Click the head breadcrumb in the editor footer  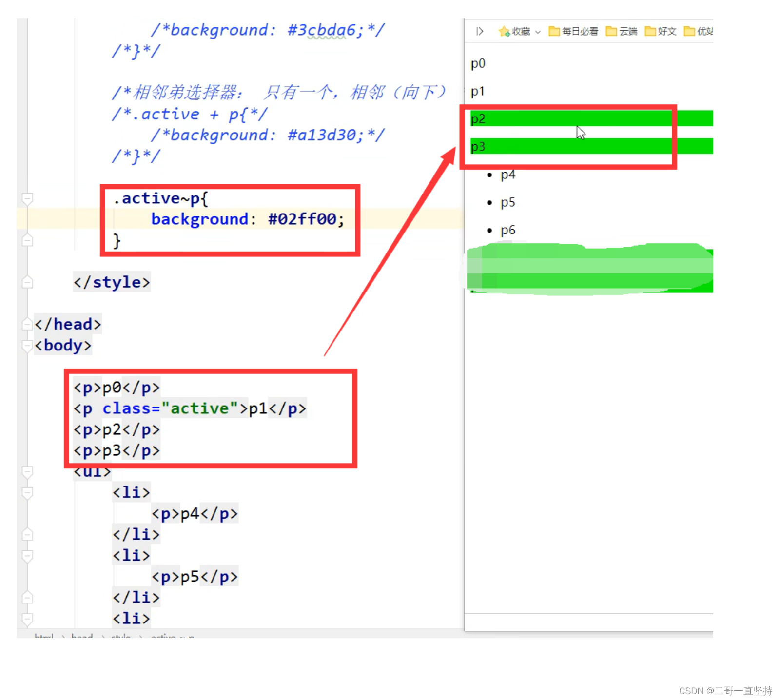82,636
